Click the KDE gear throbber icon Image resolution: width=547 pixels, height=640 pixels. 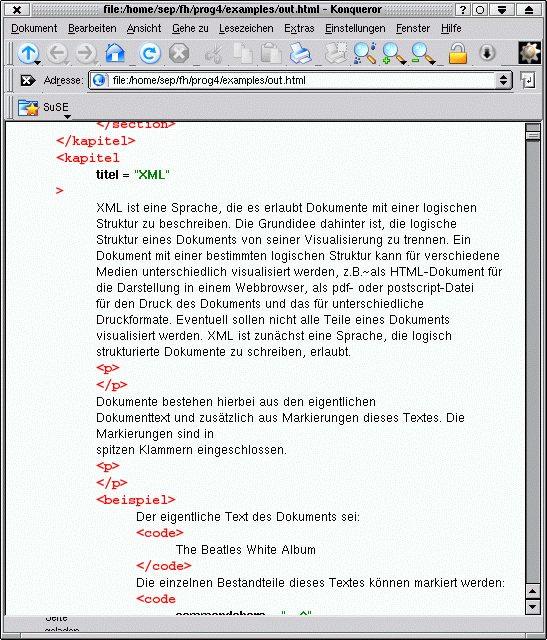(529, 53)
